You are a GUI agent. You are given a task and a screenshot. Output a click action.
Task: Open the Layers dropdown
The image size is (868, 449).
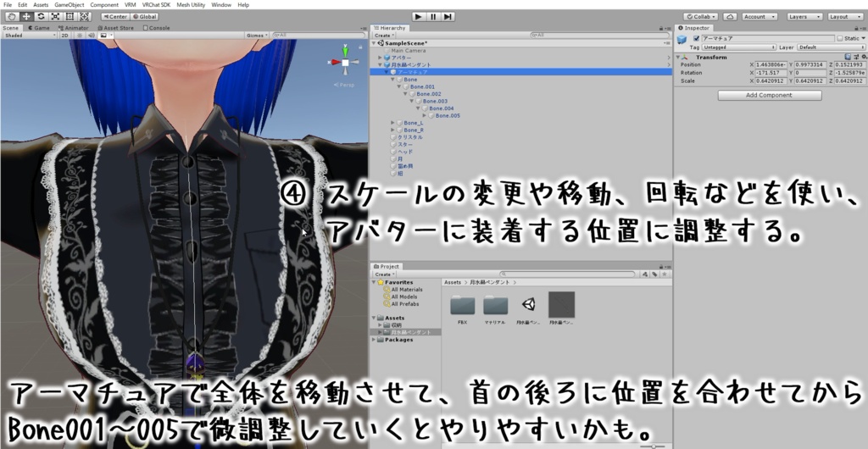[x=804, y=17]
